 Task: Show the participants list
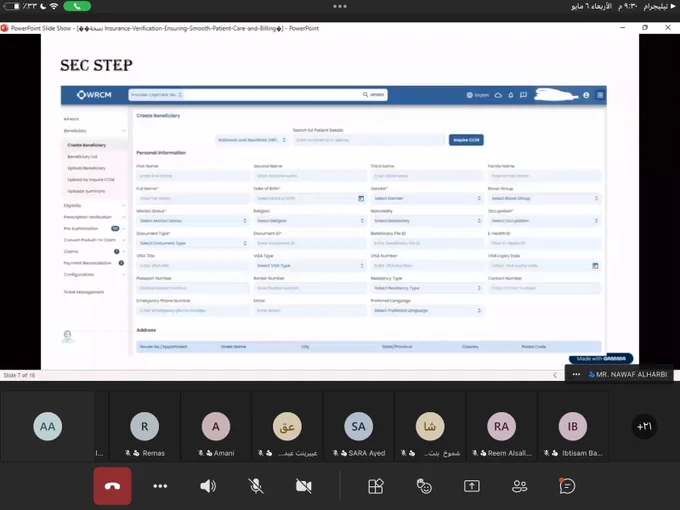coord(519,486)
